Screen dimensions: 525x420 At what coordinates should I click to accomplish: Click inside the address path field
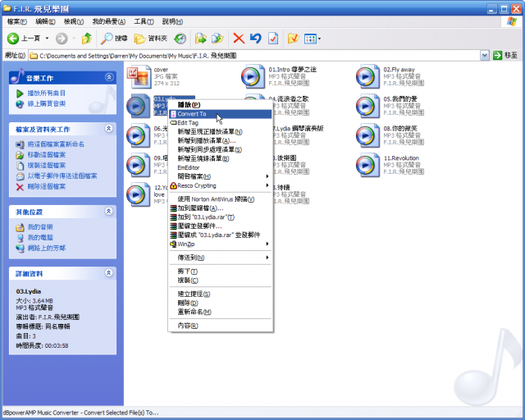[x=254, y=56]
